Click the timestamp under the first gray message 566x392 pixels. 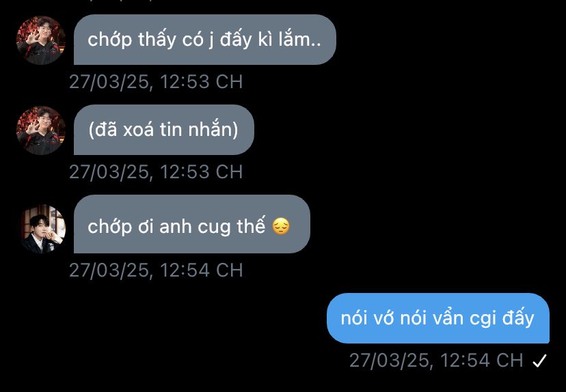156,81
